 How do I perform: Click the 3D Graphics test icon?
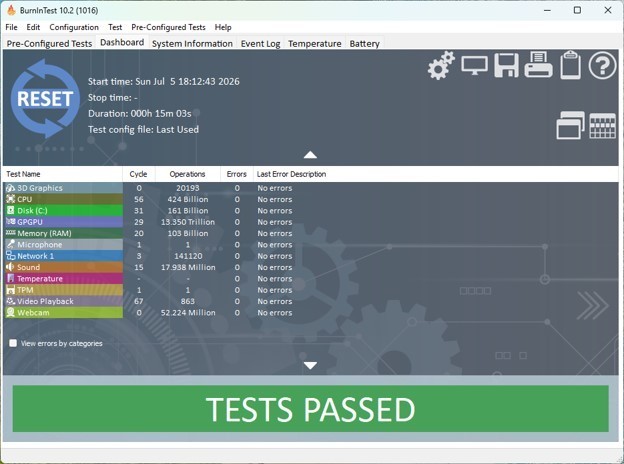coord(10,188)
